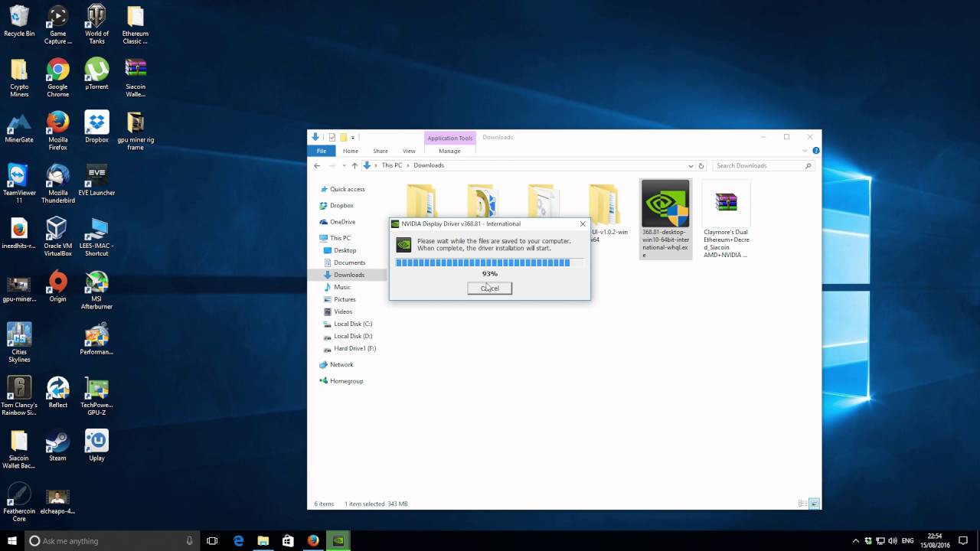Select Downloads in navigation pane

pos(349,275)
